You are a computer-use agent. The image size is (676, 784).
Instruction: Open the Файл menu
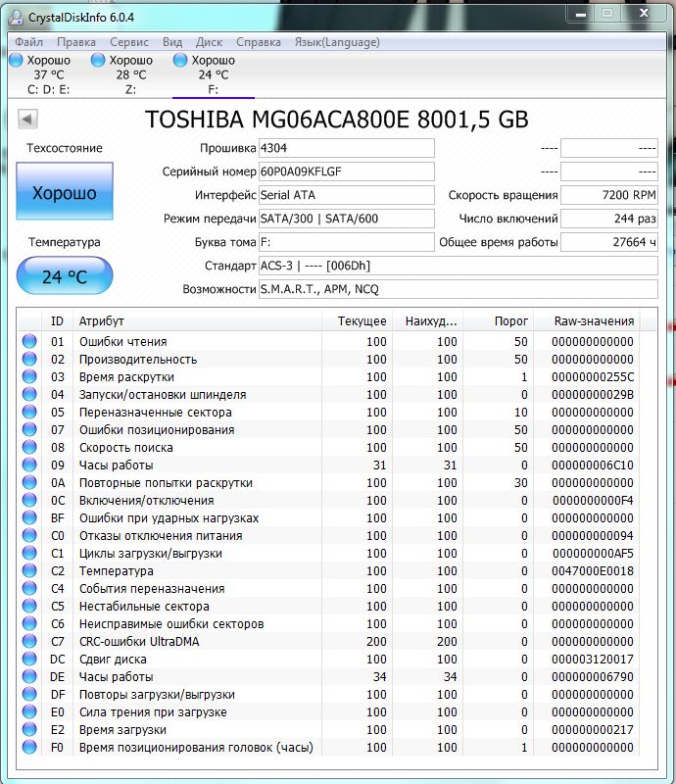click(x=29, y=42)
